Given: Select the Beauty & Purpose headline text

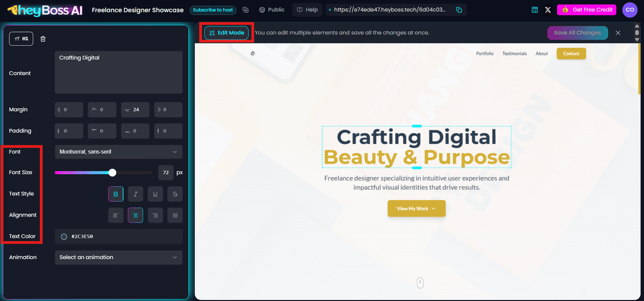Looking at the screenshot, I should pyautogui.click(x=417, y=157).
